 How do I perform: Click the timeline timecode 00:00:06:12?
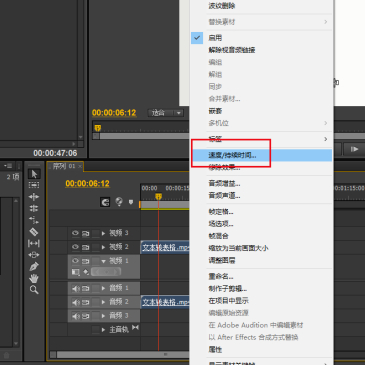(87, 183)
